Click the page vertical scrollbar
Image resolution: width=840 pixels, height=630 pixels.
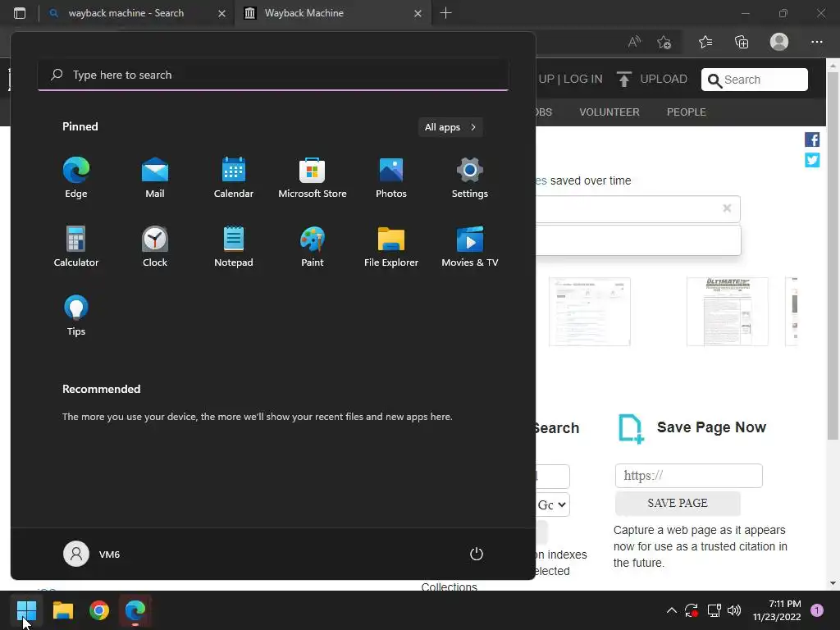click(833, 255)
